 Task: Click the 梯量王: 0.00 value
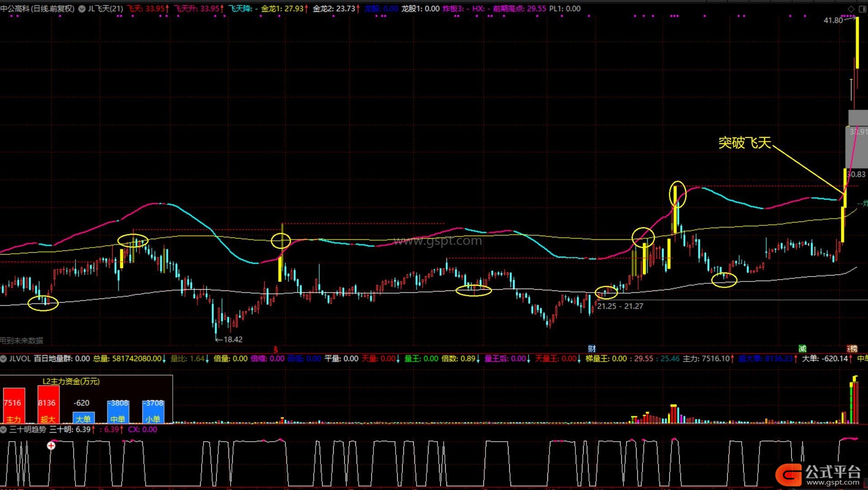(x=606, y=359)
